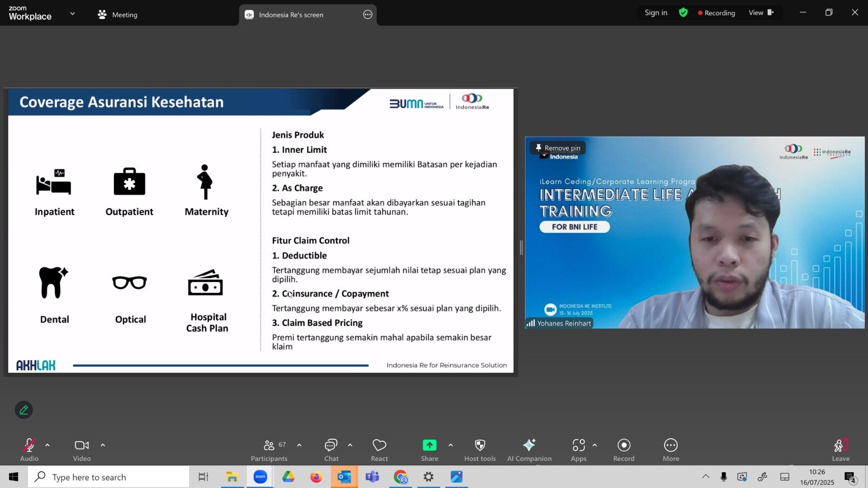The height and width of the screenshot is (488, 868).
Task: Click the Leave meeting button
Action: click(x=841, y=450)
